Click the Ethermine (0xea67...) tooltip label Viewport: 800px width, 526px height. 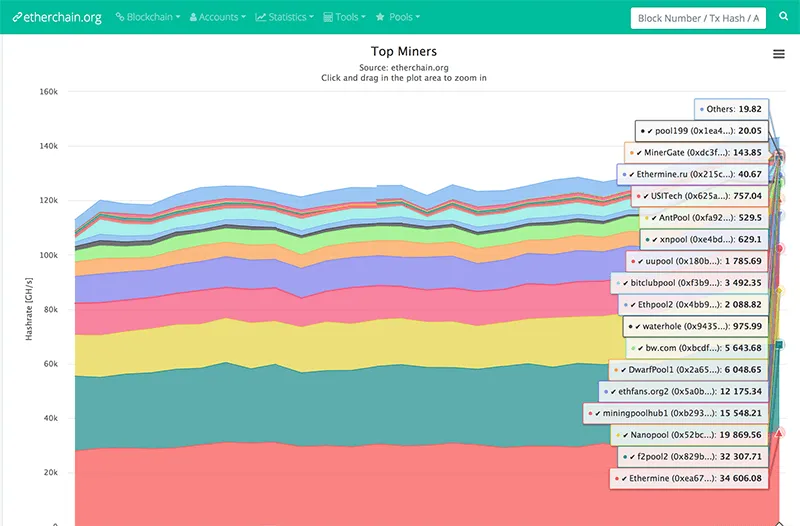tap(689, 478)
